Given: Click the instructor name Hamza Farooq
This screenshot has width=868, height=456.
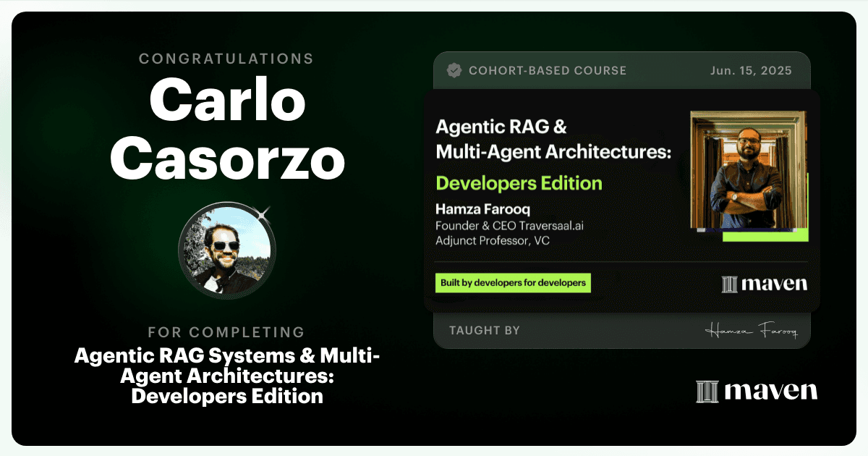Looking at the screenshot, I should point(474,208).
